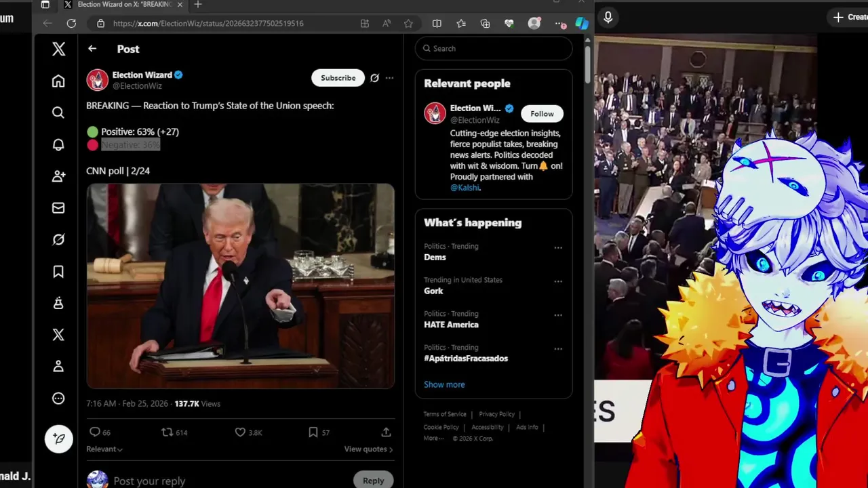Click the Create button in the right window
The height and width of the screenshot is (488, 868).
[850, 18]
